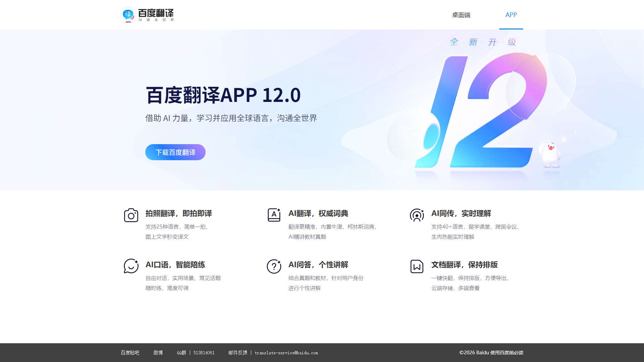Click the QQ群 footer label
Viewport: 644px width, 362px height.
[181, 353]
